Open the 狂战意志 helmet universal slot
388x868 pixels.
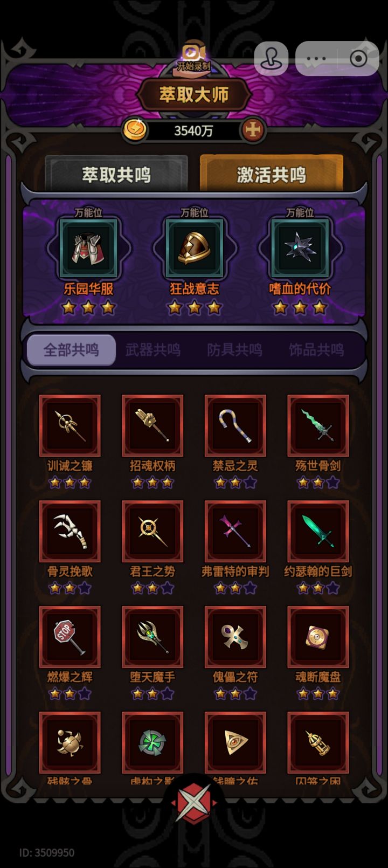click(x=194, y=249)
